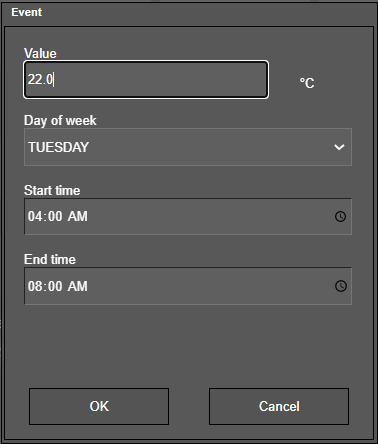Click the Value label text
The image size is (378, 444).
coord(40,53)
